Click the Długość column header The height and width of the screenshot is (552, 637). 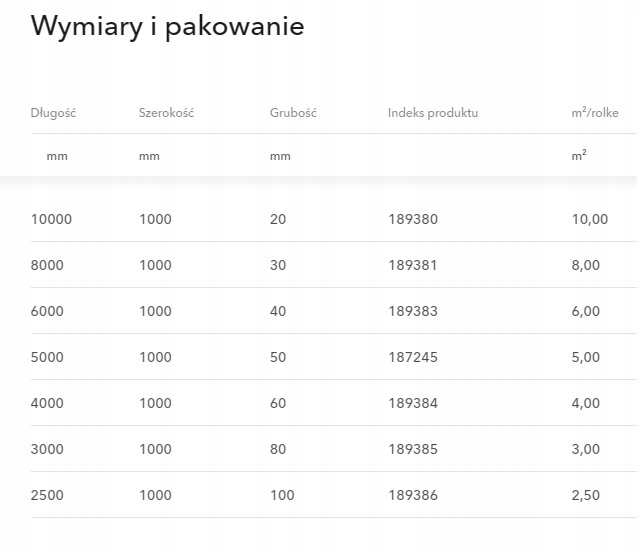click(x=53, y=113)
